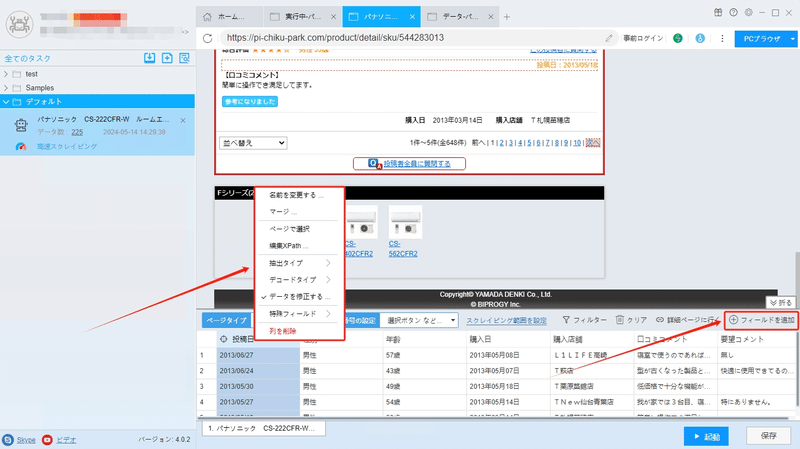This screenshot has height=449, width=800.
Task: Open the 選択ボタン など dropdown
Action: click(419, 320)
